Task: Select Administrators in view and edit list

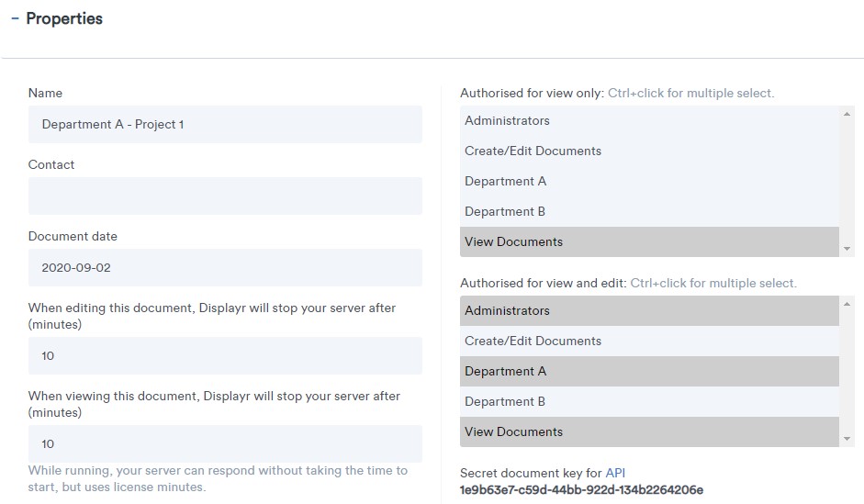Action: pos(649,310)
